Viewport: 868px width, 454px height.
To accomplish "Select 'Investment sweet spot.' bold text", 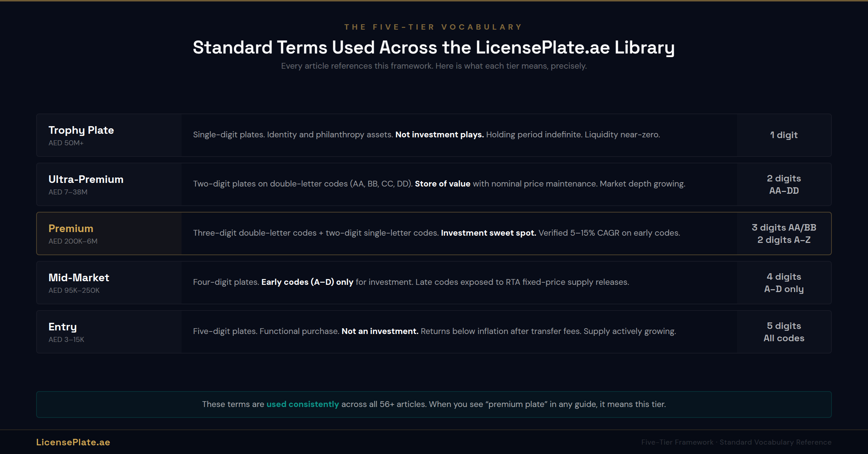I will pyautogui.click(x=488, y=233).
